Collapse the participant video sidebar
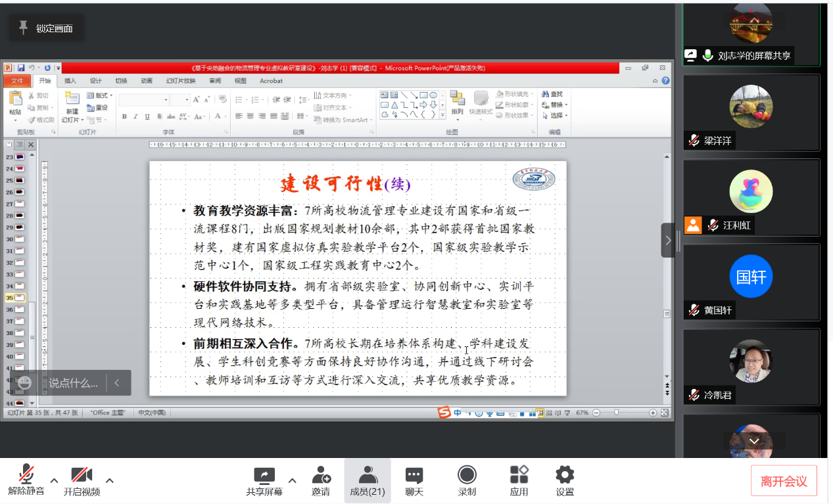Viewport: 833px width, 504px height. pyautogui.click(x=667, y=241)
